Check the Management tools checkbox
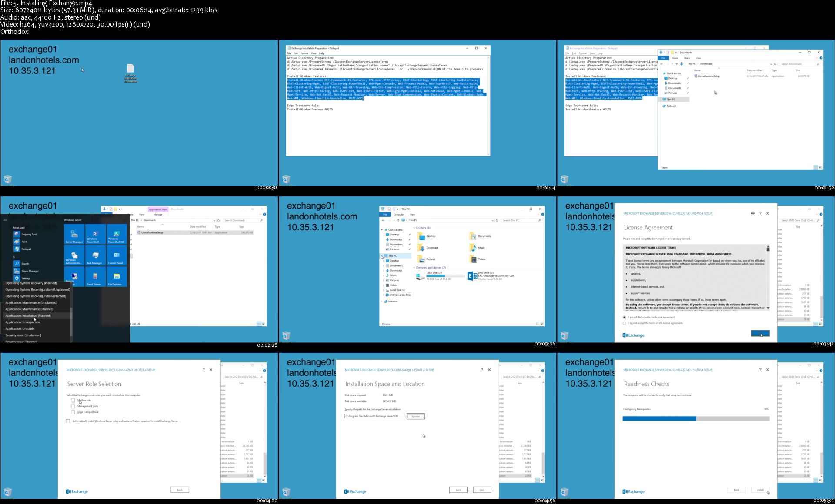Screen dimensions: 835x504 coord(73,406)
